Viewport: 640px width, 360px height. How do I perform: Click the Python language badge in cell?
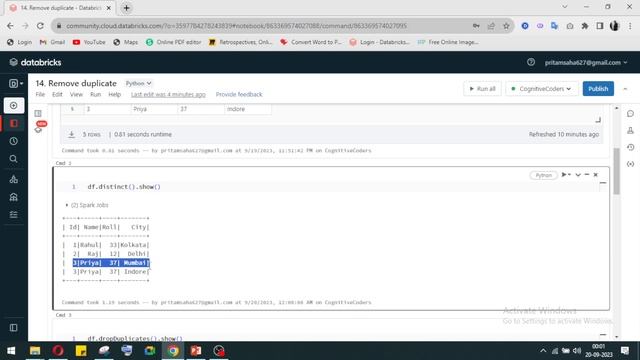pos(543,175)
